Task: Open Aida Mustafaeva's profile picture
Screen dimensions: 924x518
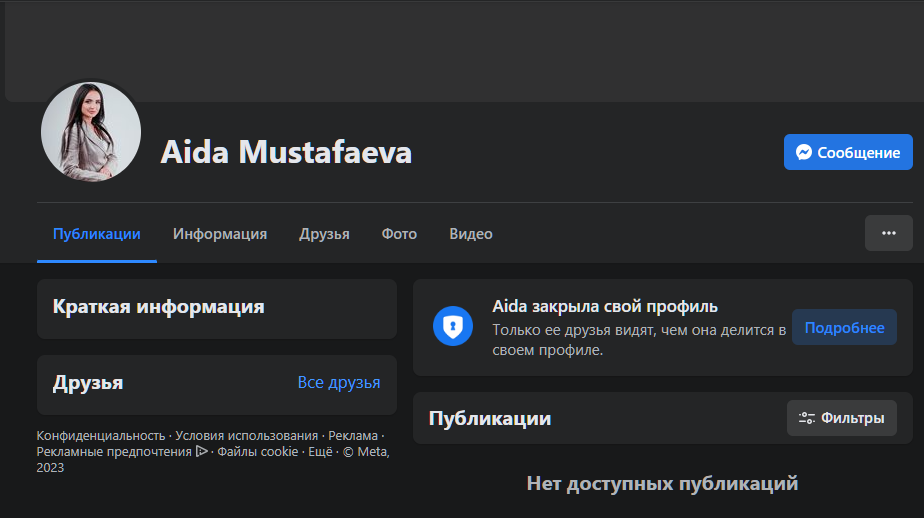Action: [91, 131]
